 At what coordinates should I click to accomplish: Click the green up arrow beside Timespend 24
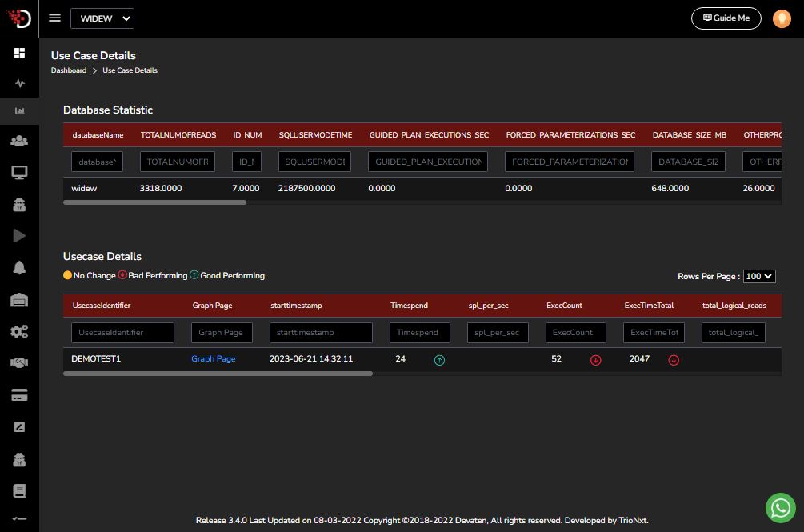pyautogui.click(x=439, y=360)
